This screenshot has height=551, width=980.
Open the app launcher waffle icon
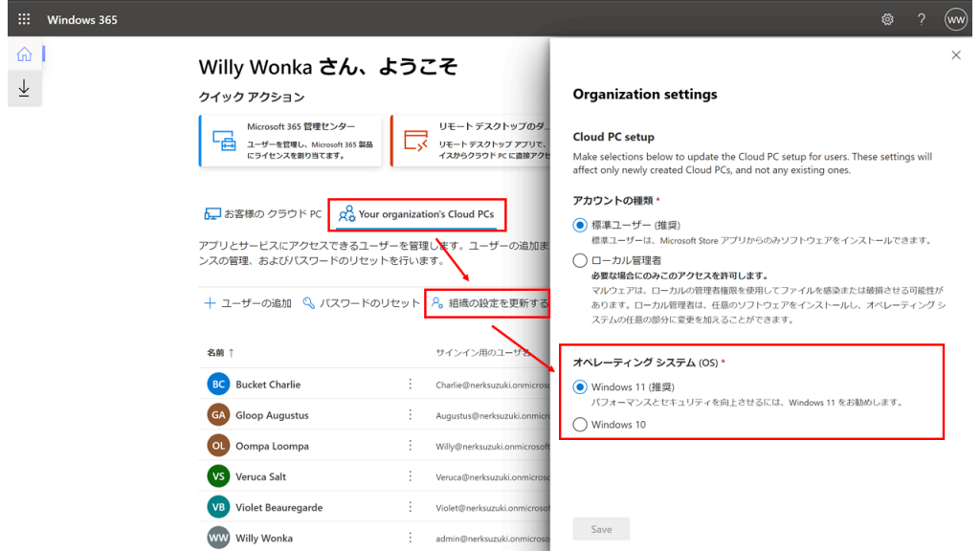[x=24, y=19]
